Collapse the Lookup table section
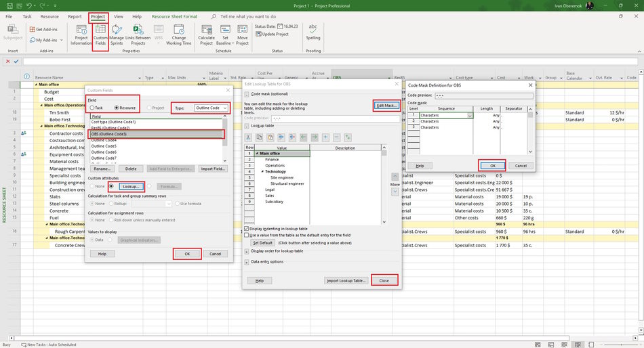This screenshot has height=348, width=644. pyautogui.click(x=247, y=126)
